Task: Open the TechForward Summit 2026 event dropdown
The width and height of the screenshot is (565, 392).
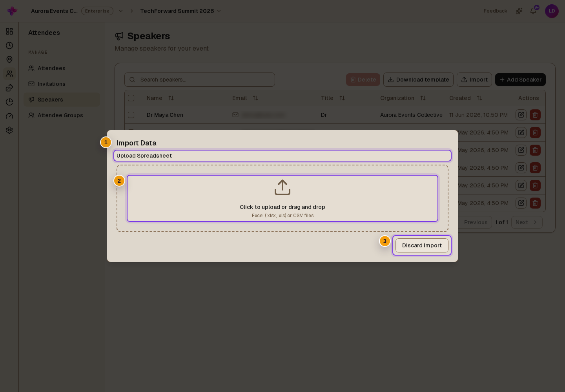Action: [x=181, y=11]
